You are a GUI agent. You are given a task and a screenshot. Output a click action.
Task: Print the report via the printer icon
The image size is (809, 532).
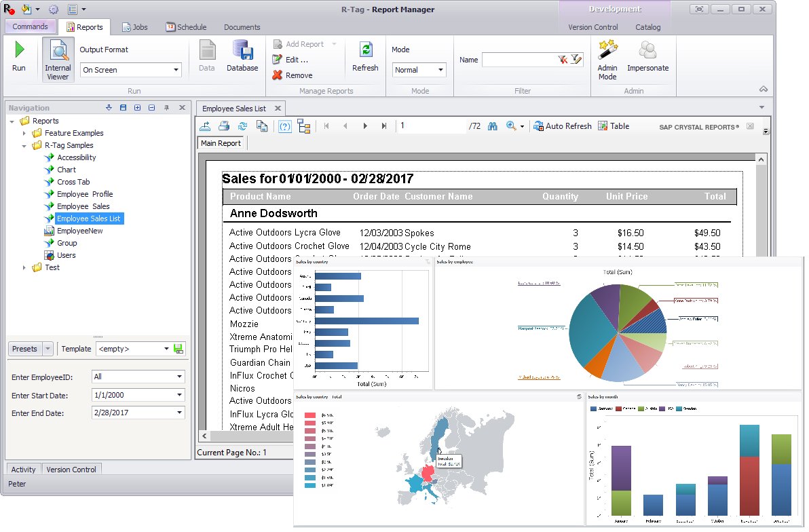223,126
